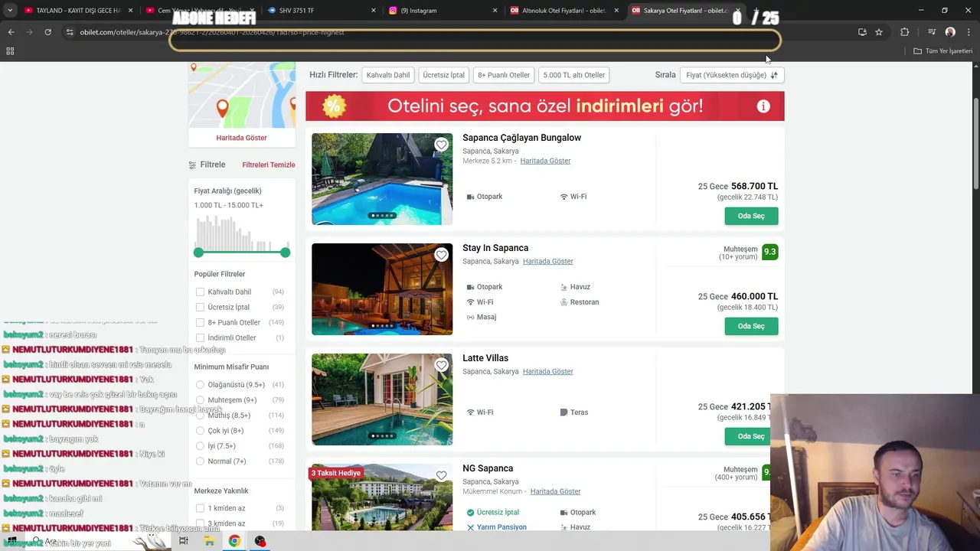The image size is (980, 551).
Task: Tick the İndirimli Oteller checkbox
Action: (x=200, y=337)
